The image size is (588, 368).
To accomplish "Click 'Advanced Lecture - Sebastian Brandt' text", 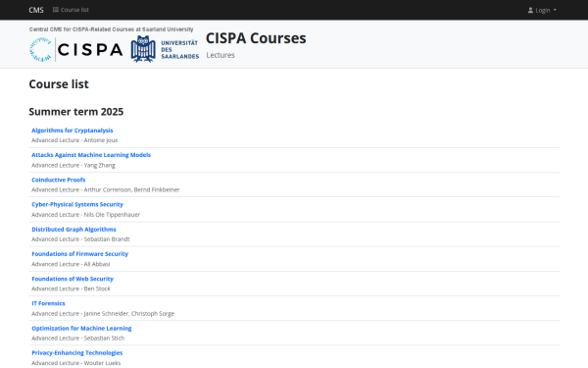I will click(x=80, y=238).
